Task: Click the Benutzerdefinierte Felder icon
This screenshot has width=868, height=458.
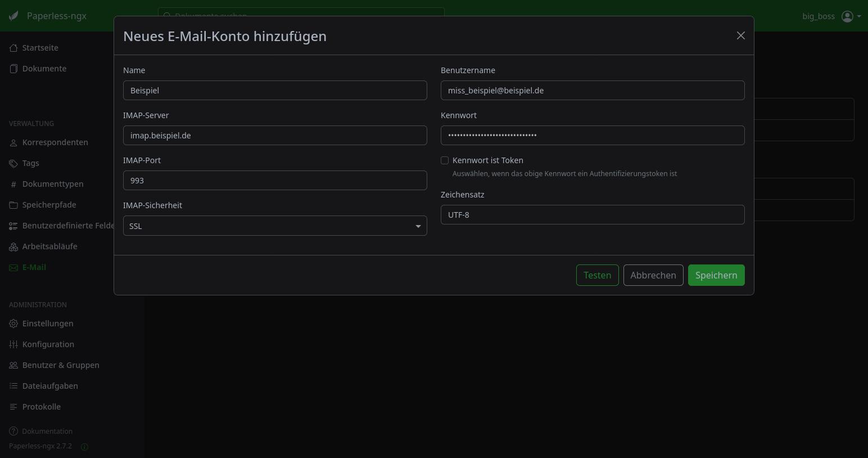Action: coord(13,226)
